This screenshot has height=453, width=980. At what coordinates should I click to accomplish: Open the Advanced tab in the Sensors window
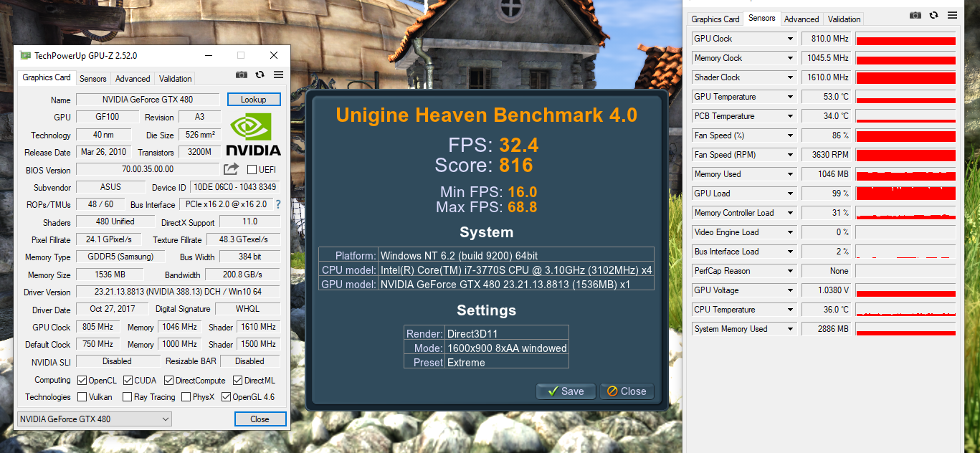801,19
